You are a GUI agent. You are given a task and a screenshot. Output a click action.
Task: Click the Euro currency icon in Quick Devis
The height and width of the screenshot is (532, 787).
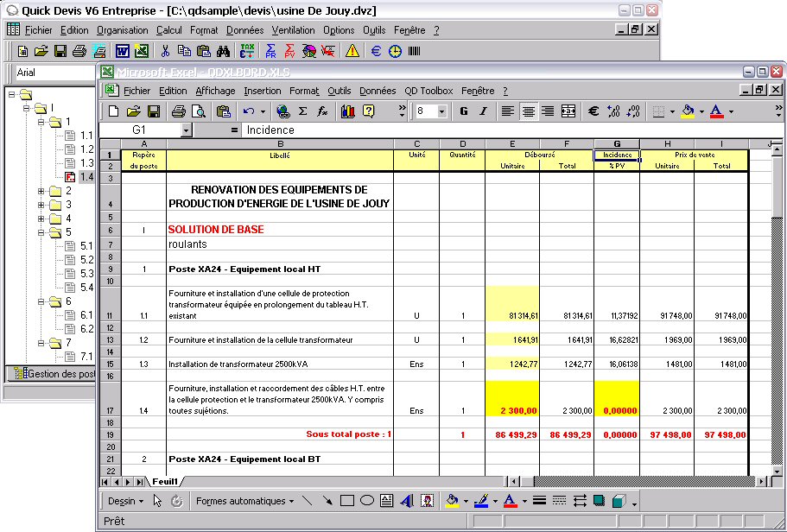377,51
